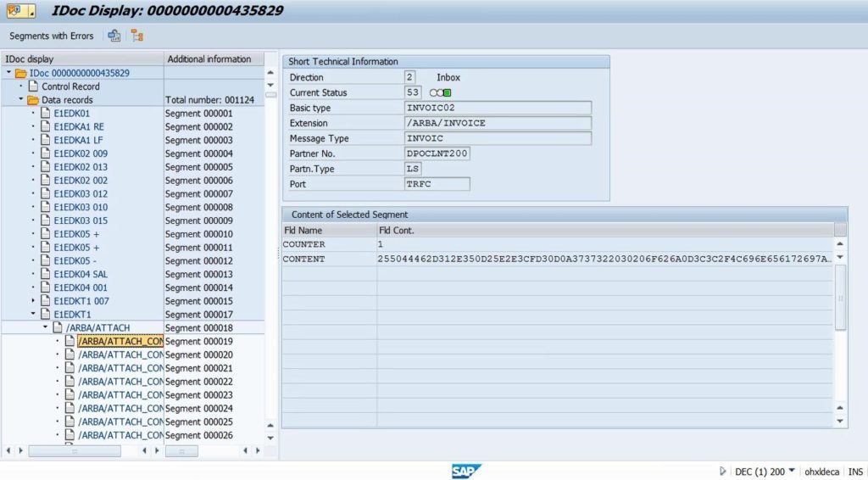Expand the E1EDKT1 007 segment node

(x=33, y=300)
